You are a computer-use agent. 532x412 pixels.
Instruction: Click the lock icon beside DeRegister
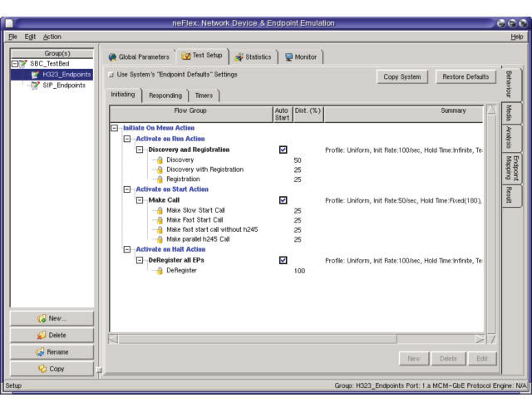tap(160, 271)
